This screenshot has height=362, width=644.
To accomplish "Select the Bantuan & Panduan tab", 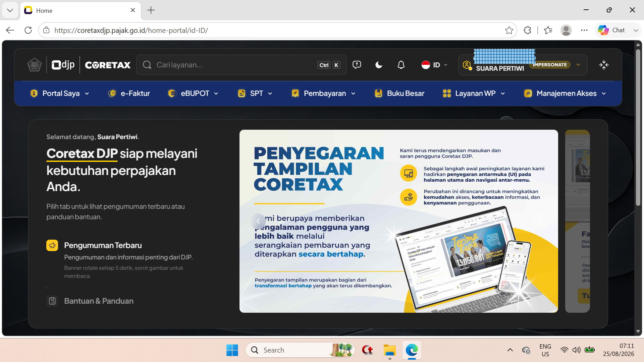I will tap(99, 301).
